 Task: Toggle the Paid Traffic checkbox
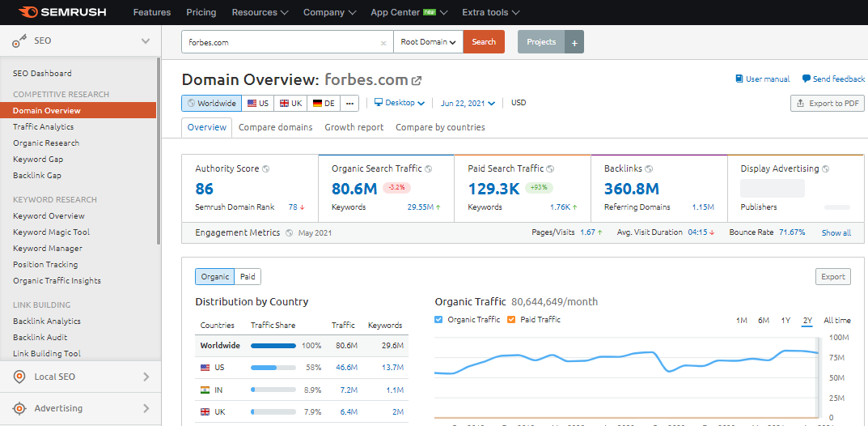pos(511,320)
